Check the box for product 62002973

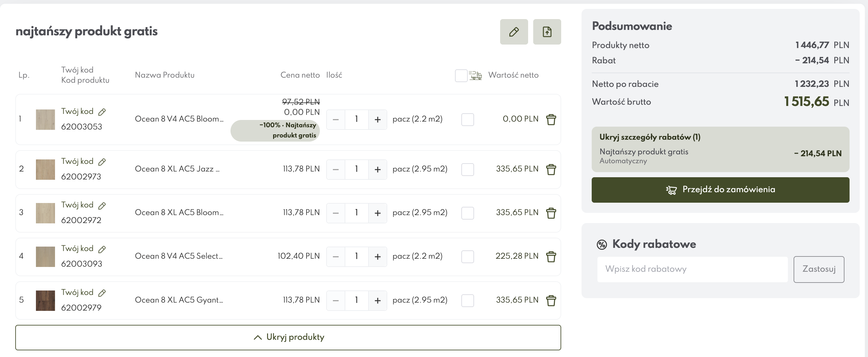pyautogui.click(x=467, y=169)
